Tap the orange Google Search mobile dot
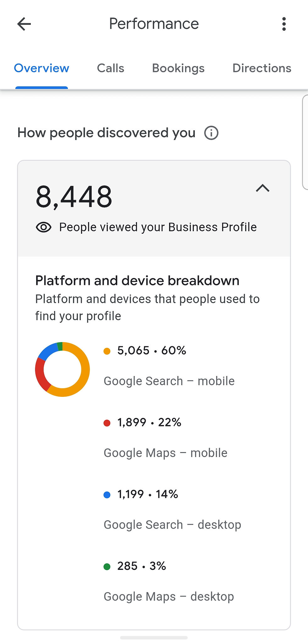 [107, 351]
